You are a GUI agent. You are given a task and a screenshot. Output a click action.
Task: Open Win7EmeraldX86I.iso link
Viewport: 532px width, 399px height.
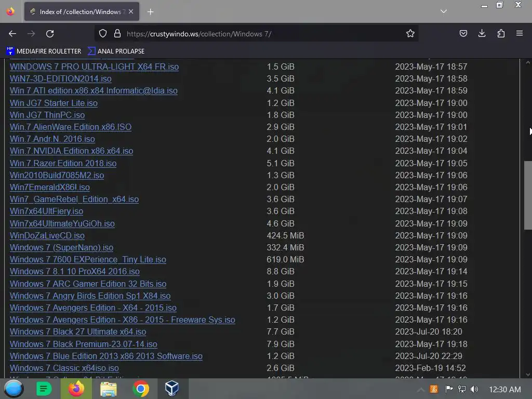coord(50,187)
